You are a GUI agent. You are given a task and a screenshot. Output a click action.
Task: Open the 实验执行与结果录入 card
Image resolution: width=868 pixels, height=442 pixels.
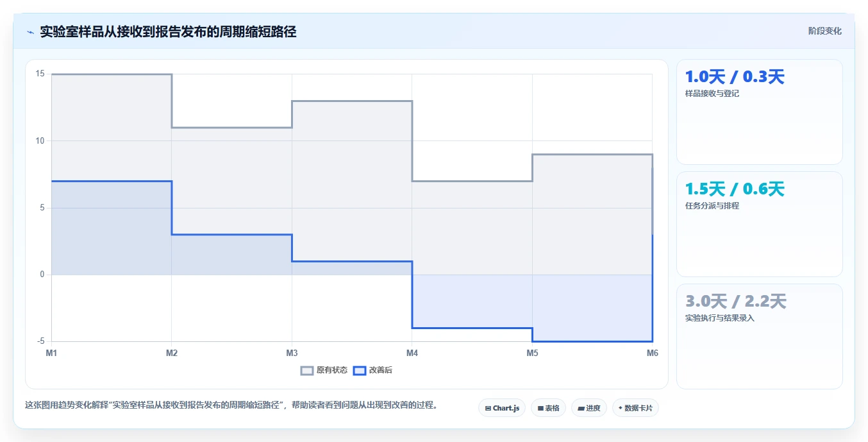pyautogui.click(x=760, y=336)
